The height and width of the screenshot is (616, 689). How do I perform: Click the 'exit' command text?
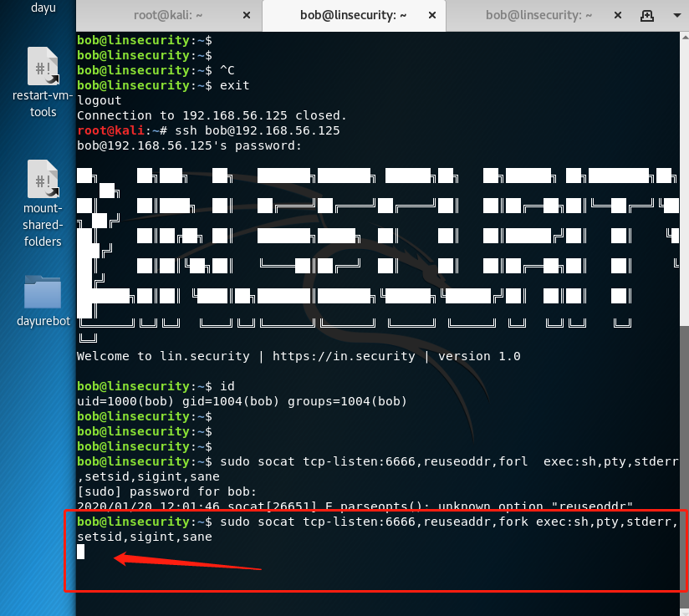coord(235,85)
